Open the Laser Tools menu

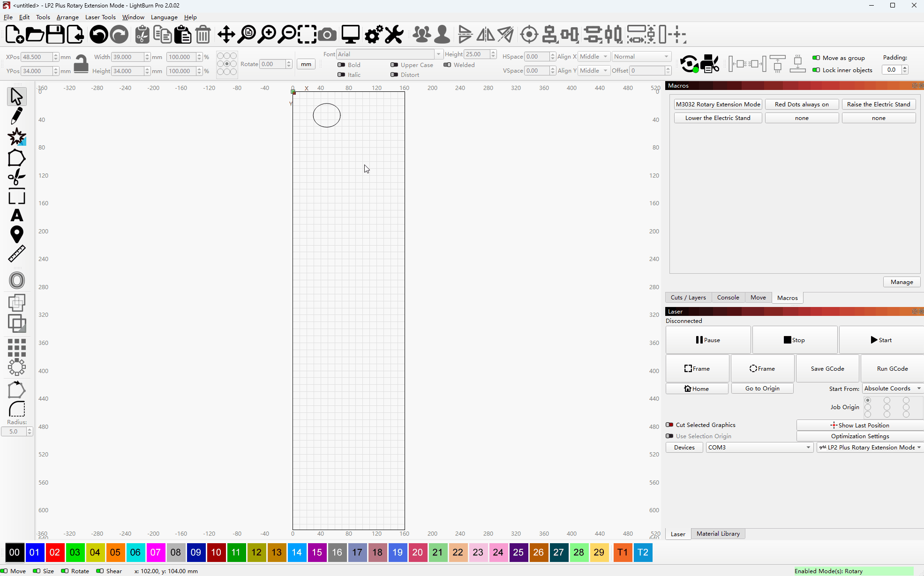(100, 17)
